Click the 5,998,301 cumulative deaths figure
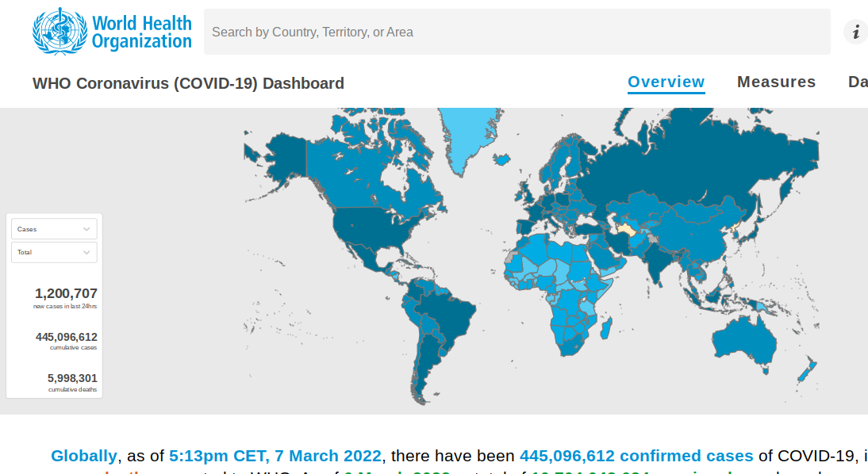Viewport: 868px width, 474px height. (72, 378)
